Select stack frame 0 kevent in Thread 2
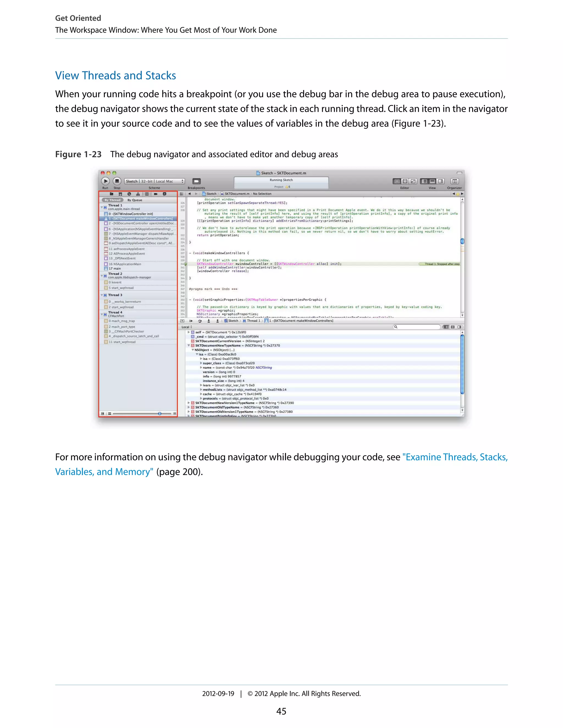The height and width of the screenshot is (728, 563). (x=139, y=282)
